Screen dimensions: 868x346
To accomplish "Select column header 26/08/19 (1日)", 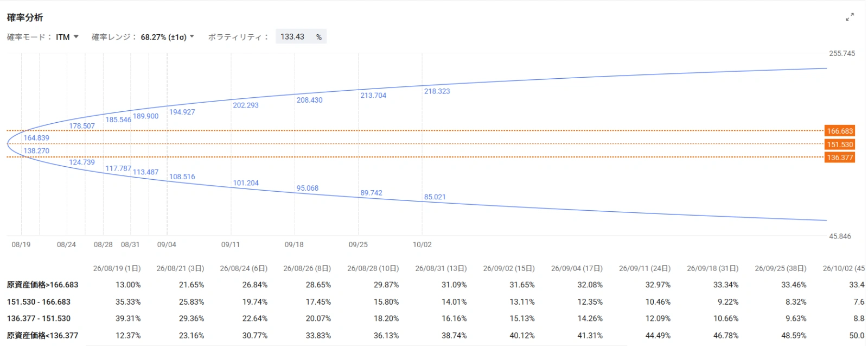I will tap(117, 268).
